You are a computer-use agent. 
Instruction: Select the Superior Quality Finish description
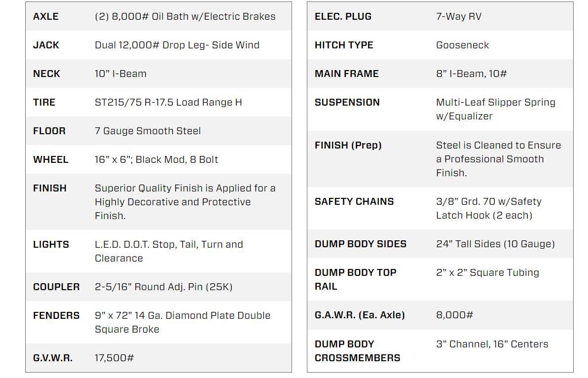point(185,202)
